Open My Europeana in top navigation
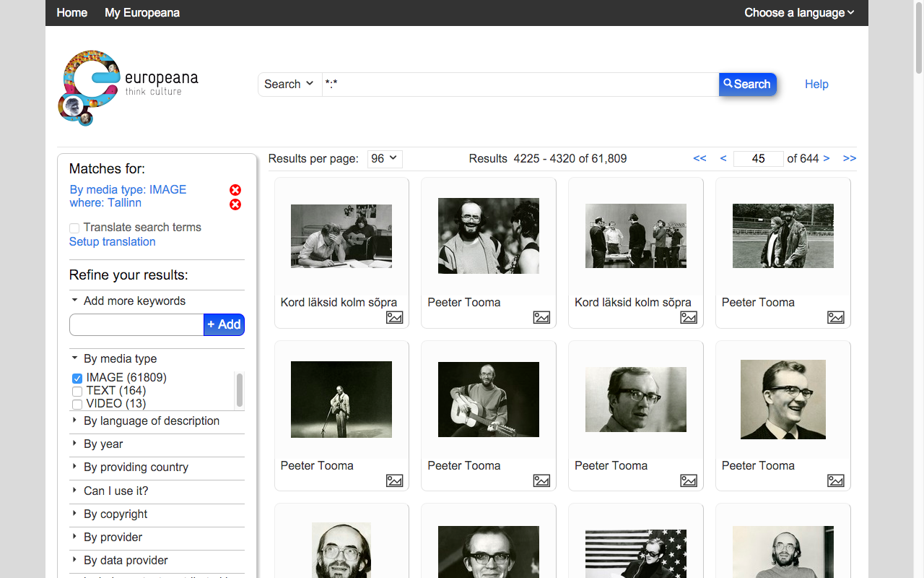 point(142,12)
